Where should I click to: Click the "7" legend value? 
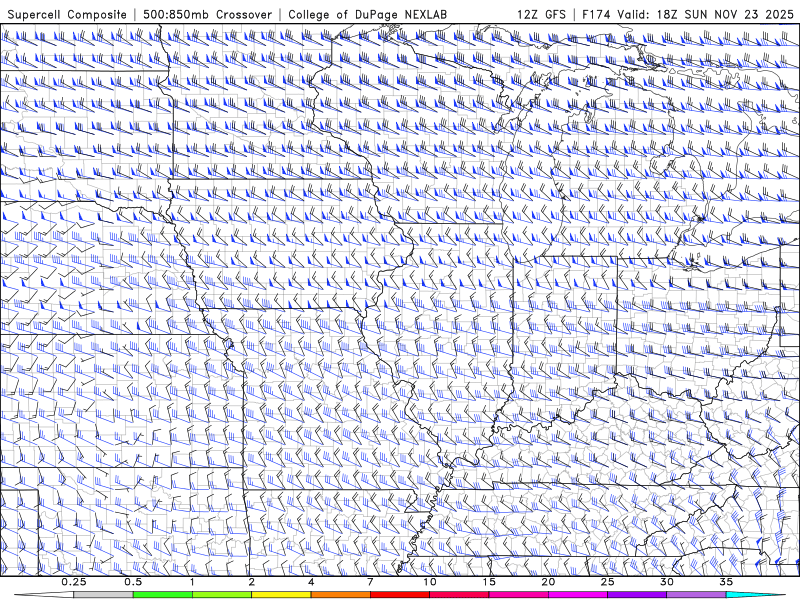pos(370,582)
